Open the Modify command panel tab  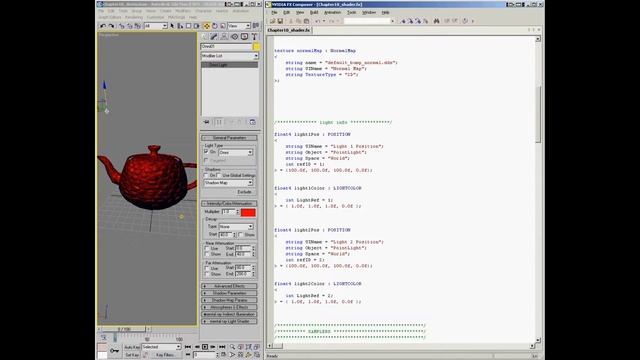coord(214,37)
